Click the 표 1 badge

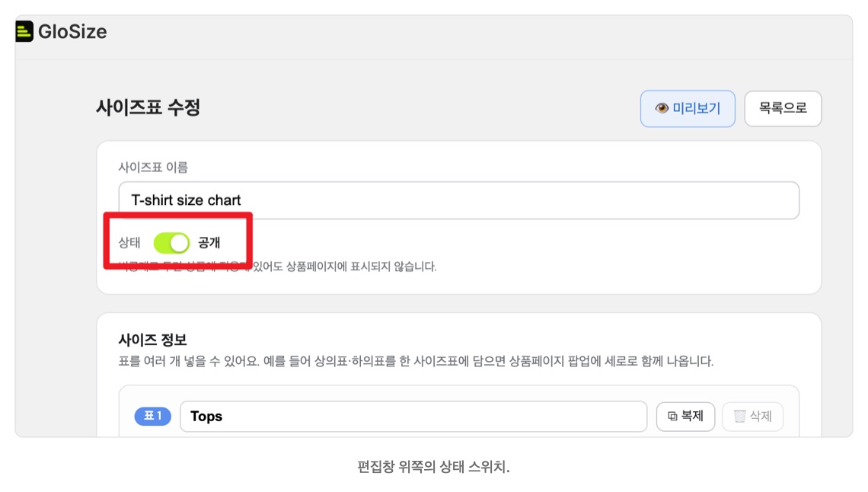tap(153, 416)
